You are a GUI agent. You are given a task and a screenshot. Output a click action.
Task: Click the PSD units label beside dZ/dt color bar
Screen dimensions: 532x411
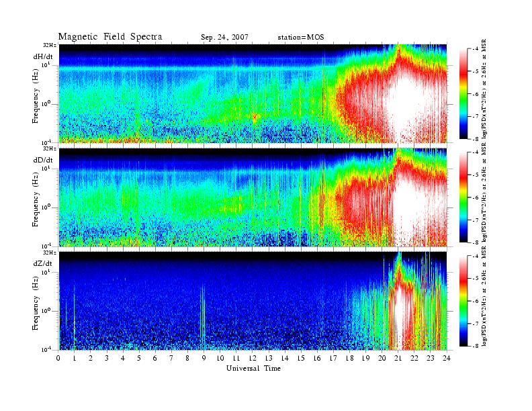point(484,296)
